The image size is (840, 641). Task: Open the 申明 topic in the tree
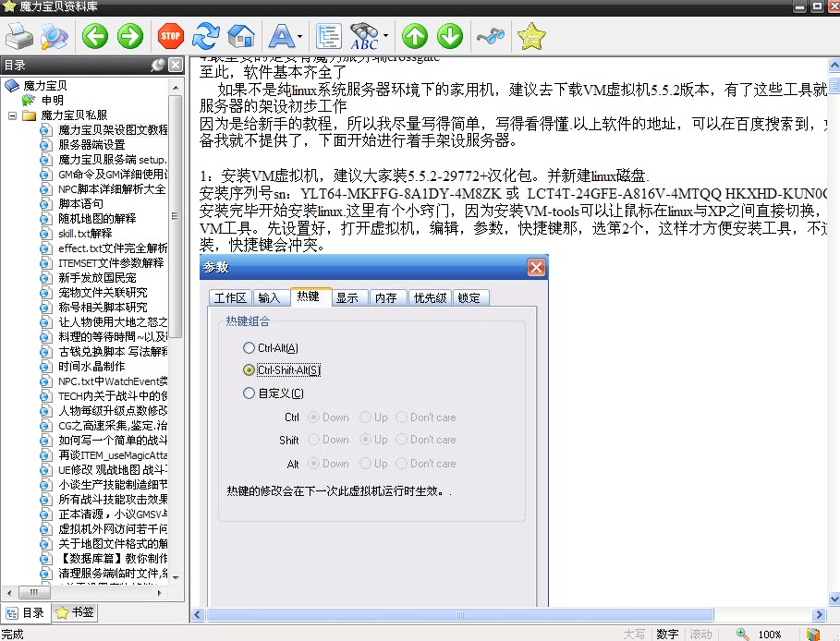pos(53,100)
